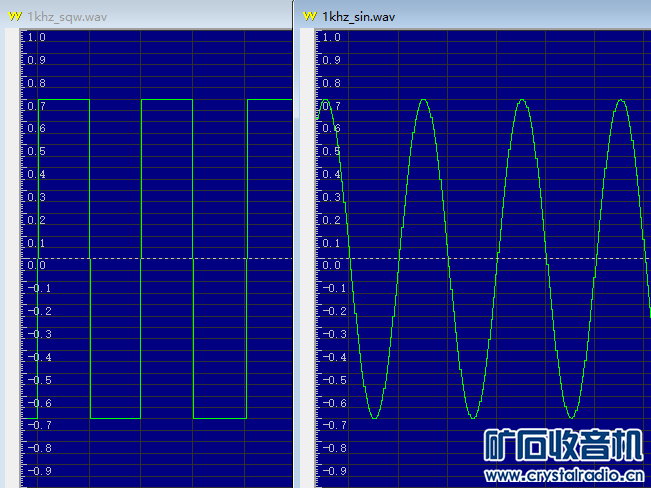Select the -0.9 label in sine wave view

coord(332,471)
